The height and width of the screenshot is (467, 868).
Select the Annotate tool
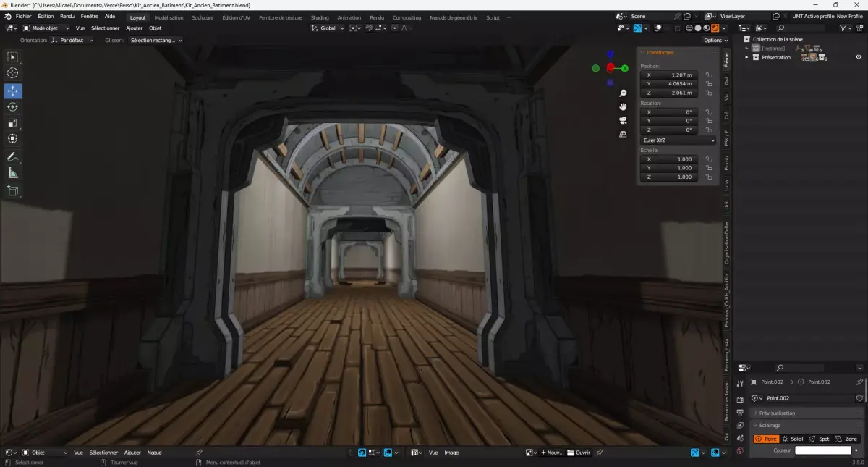[x=13, y=157]
